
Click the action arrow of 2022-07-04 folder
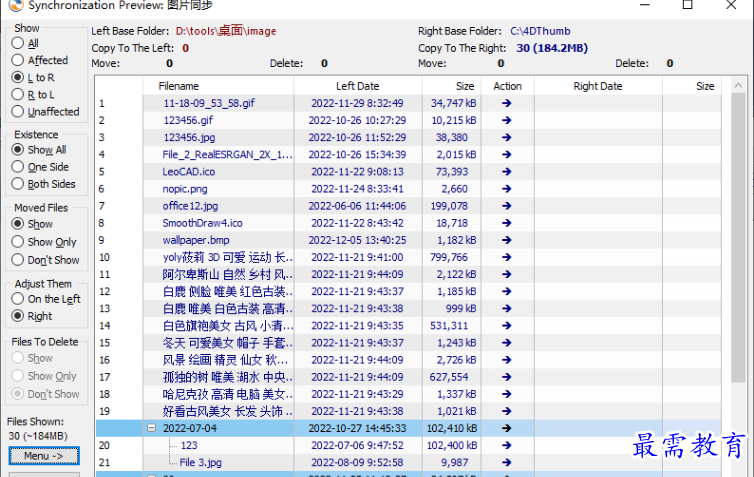point(507,428)
